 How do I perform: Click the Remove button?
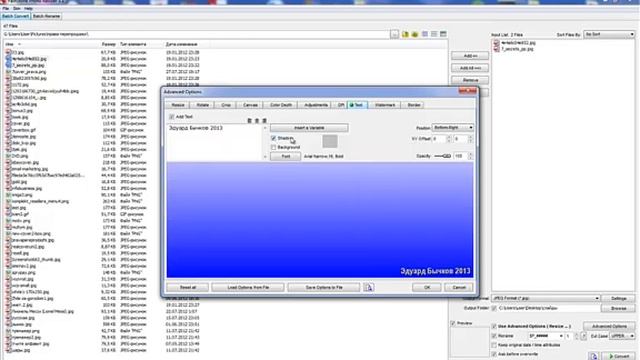(470, 80)
